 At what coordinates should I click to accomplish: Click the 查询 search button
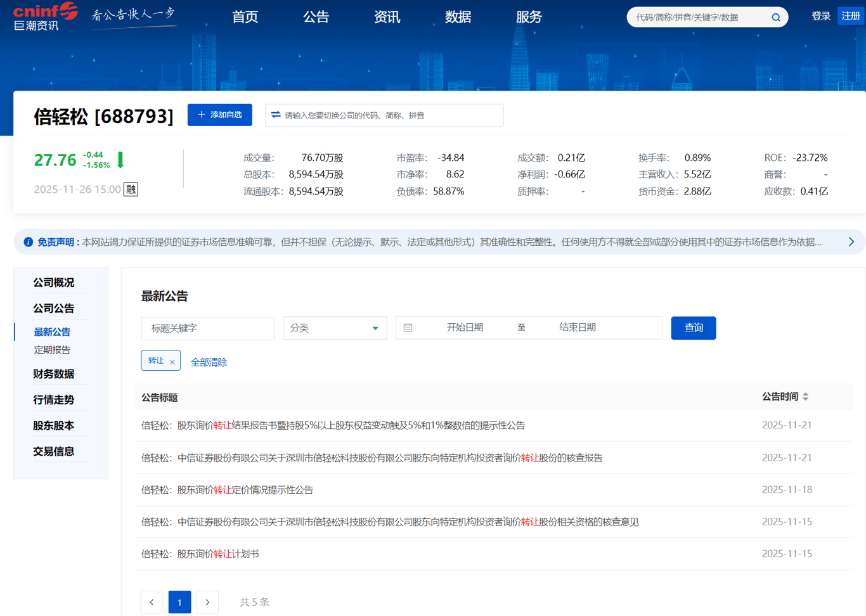point(694,328)
